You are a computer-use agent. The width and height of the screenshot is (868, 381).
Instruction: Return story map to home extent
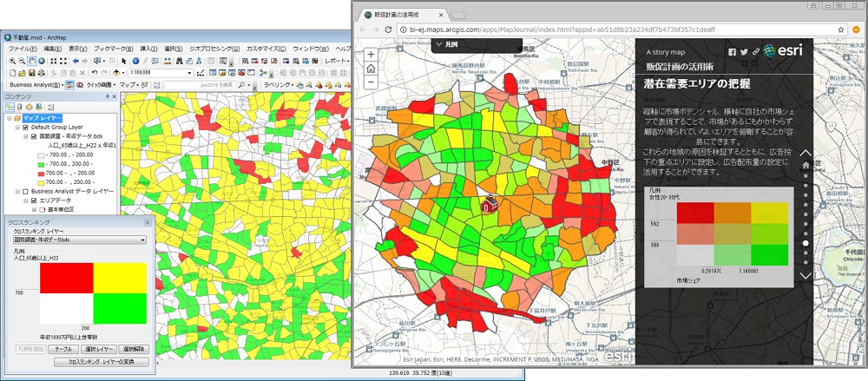pyautogui.click(x=371, y=68)
